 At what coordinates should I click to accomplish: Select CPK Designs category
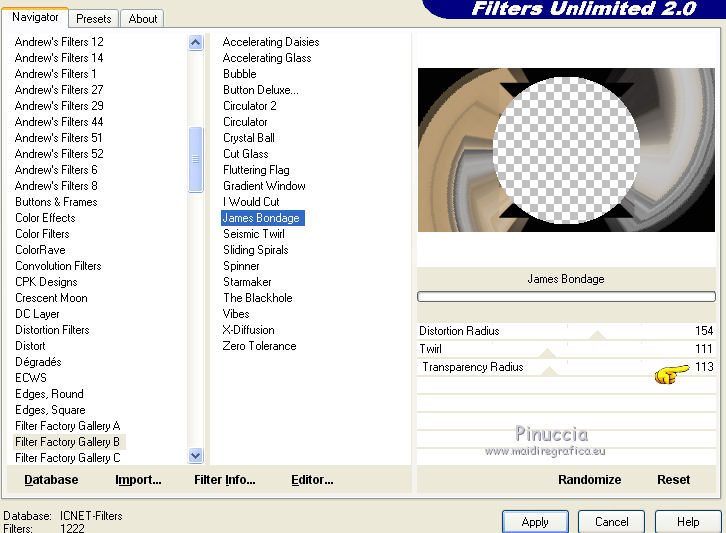point(46,282)
